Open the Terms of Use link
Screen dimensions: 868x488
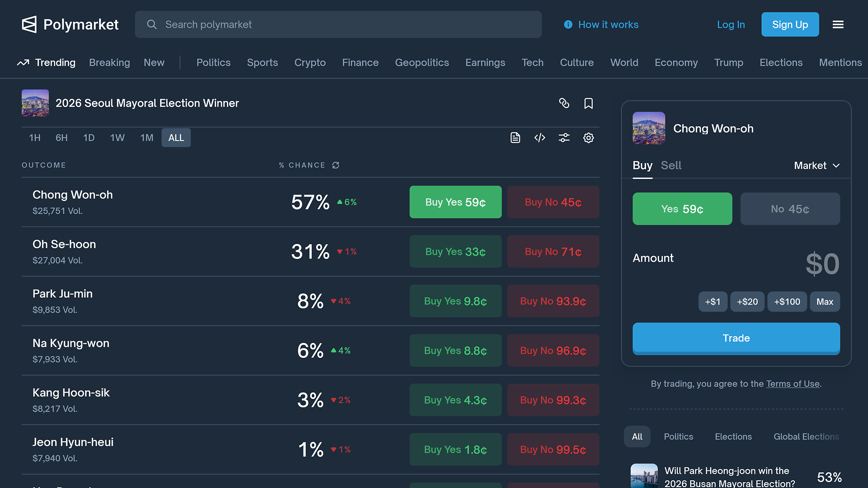point(793,384)
